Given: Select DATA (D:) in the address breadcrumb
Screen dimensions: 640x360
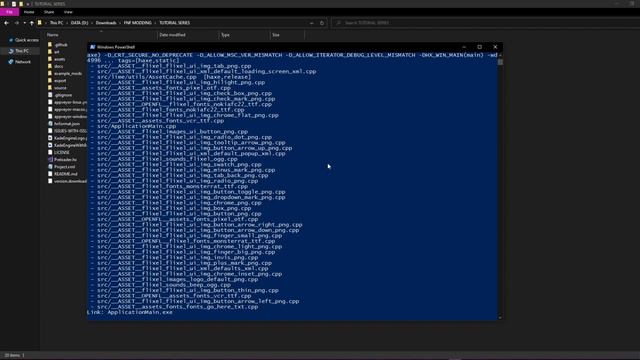Looking at the screenshot, I should pos(79,23).
